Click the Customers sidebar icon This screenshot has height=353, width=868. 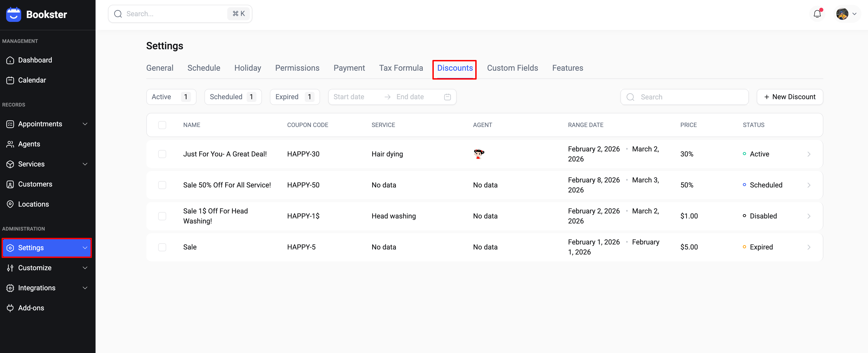(10, 184)
